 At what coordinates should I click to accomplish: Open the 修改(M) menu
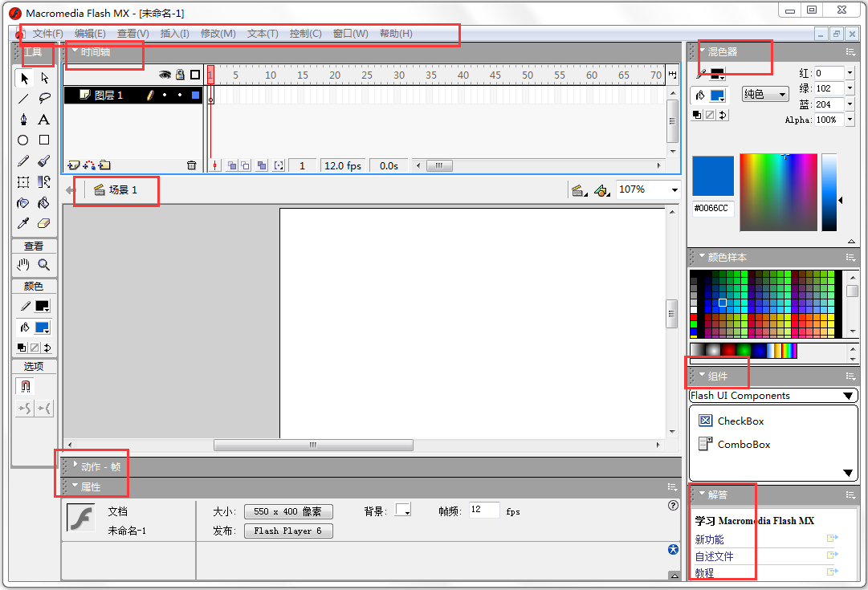[218, 34]
